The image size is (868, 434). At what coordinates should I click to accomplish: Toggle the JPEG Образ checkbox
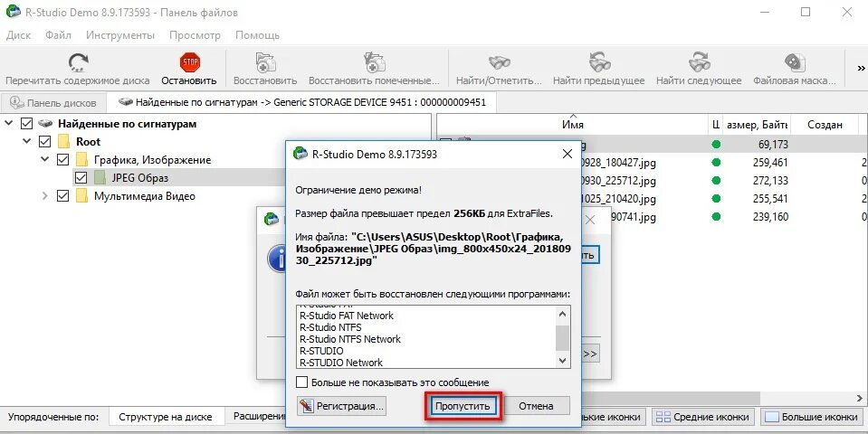[81, 178]
